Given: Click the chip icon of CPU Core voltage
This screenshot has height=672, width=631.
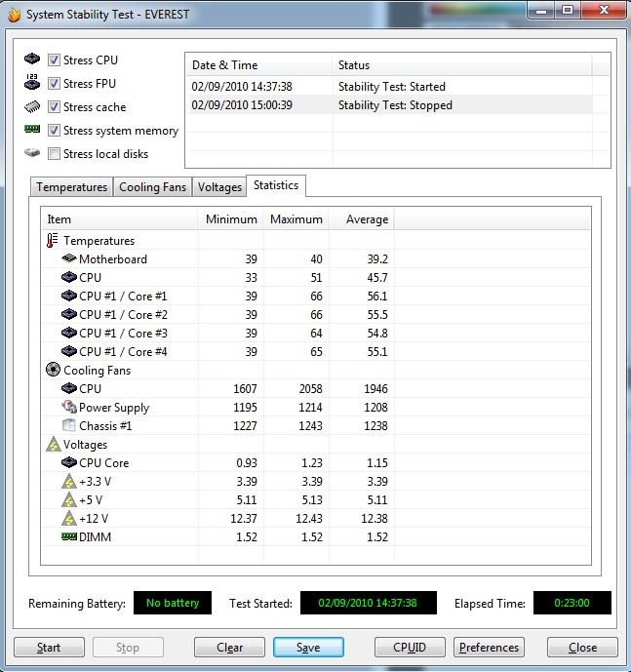Looking at the screenshot, I should (69, 462).
